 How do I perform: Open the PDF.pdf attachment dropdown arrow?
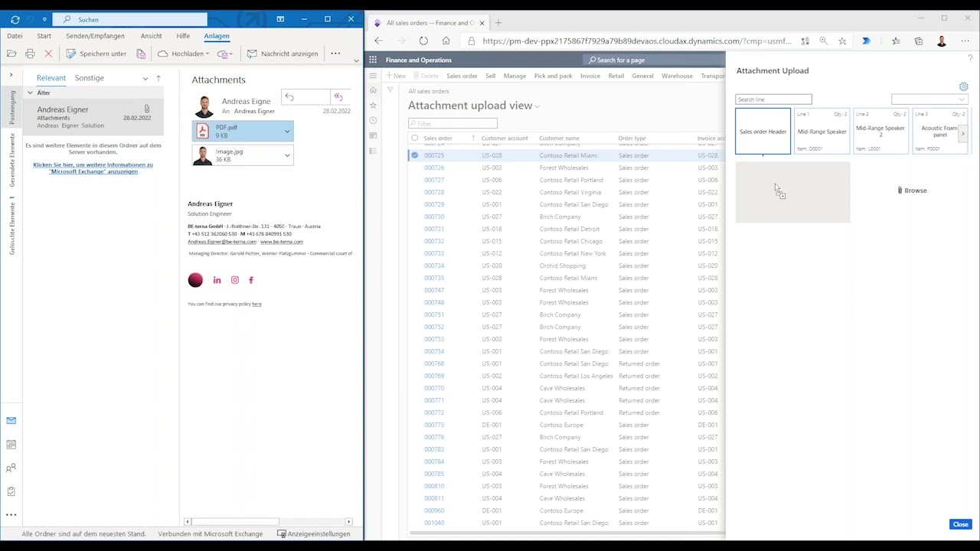click(x=287, y=132)
